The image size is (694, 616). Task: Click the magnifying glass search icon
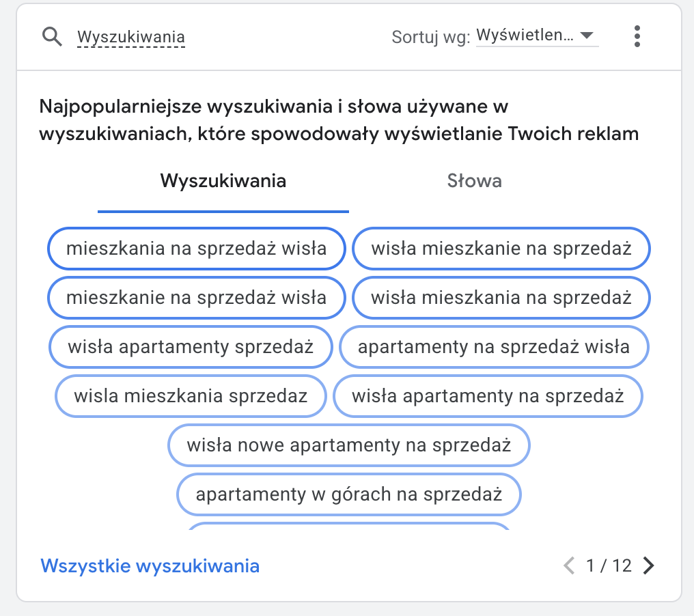click(52, 36)
